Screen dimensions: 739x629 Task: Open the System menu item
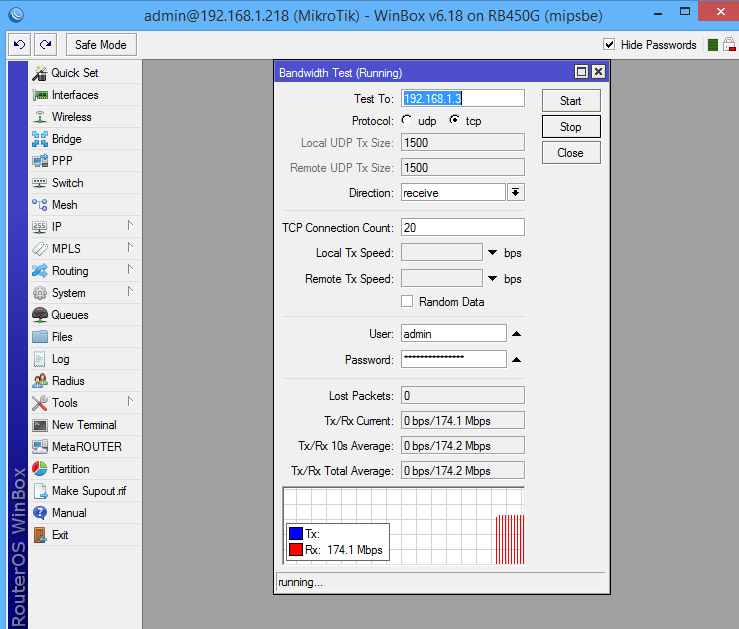[x=85, y=293]
